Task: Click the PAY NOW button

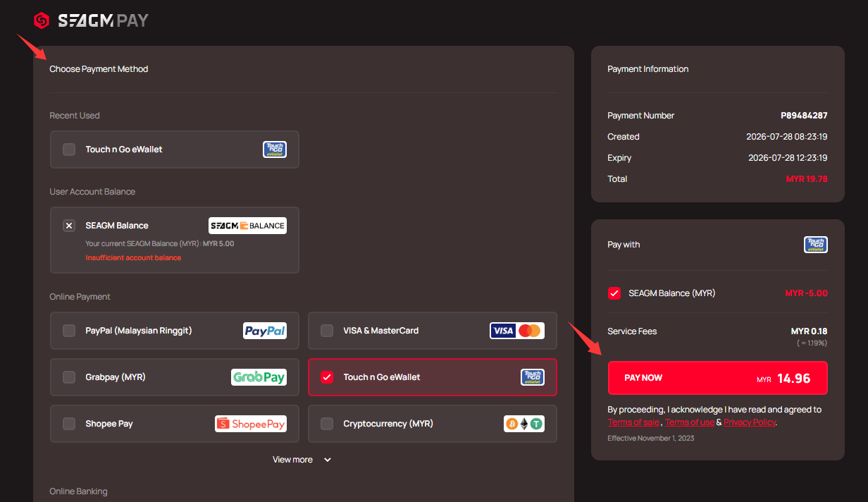Action: [x=718, y=378]
